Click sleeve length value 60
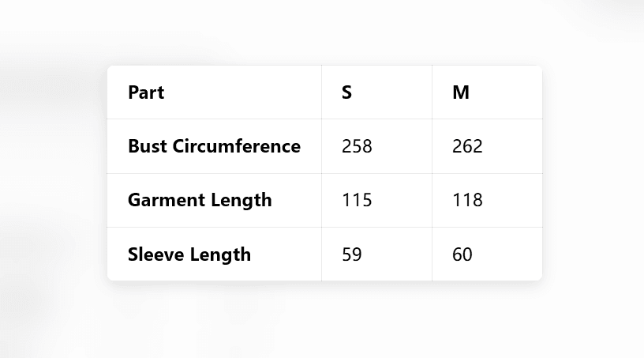 pos(462,254)
